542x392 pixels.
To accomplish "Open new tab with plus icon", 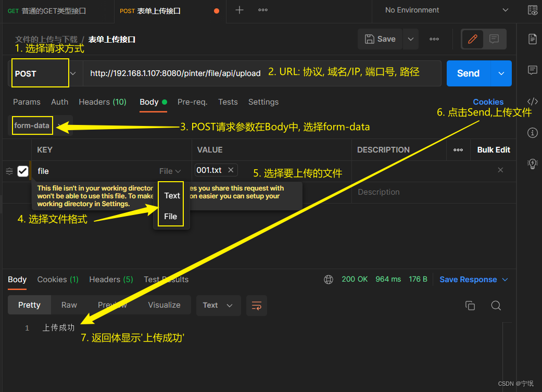I will click(x=240, y=10).
